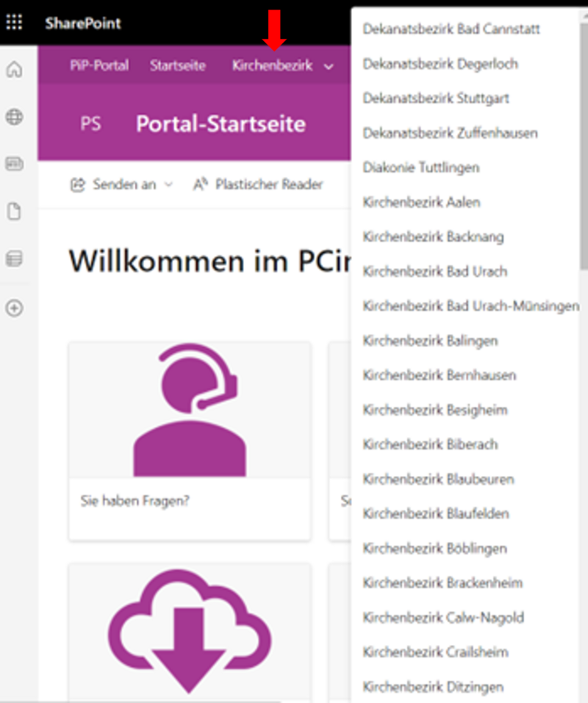Open the Kirchenbezirk menu item

point(272,65)
